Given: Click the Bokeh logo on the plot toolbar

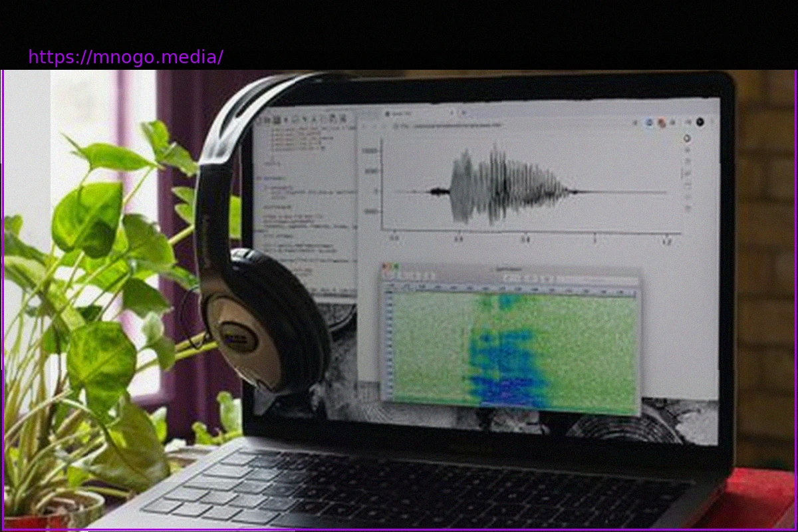Looking at the screenshot, I should pos(686,138).
